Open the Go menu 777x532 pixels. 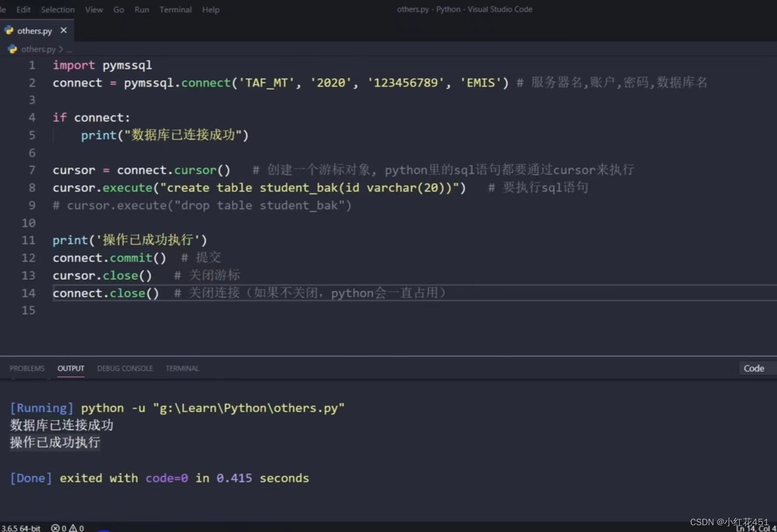click(119, 9)
